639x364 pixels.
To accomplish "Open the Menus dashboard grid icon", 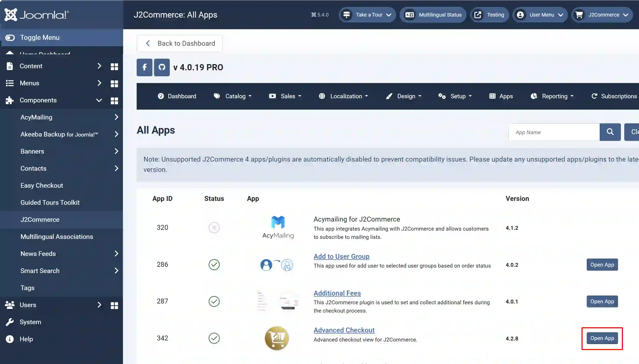I will (114, 84).
